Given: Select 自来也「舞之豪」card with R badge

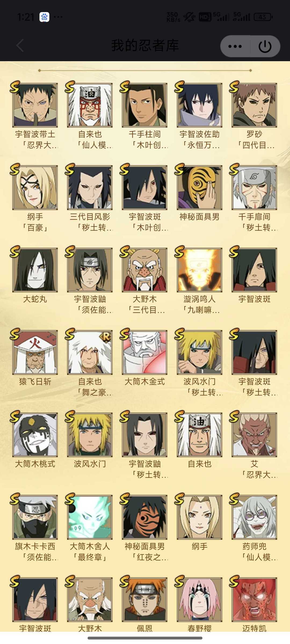Looking at the screenshot, I should pos(90,352).
